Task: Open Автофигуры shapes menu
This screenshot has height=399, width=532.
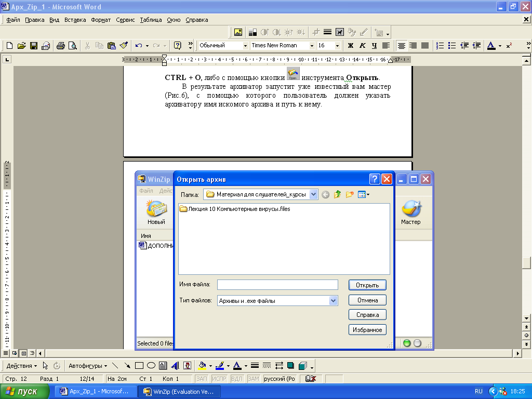Action: tap(88, 366)
